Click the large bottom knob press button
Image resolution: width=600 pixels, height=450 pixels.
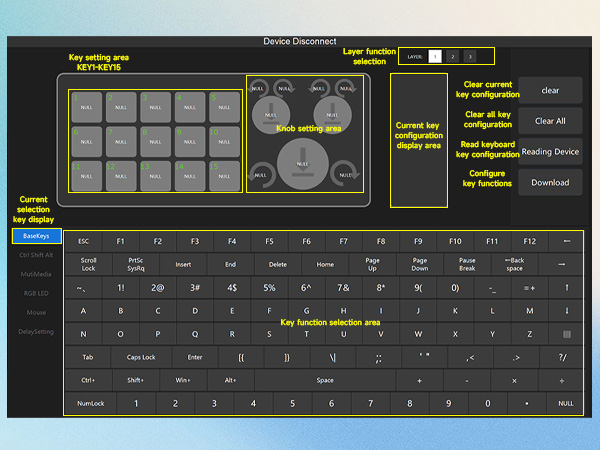coord(303,164)
